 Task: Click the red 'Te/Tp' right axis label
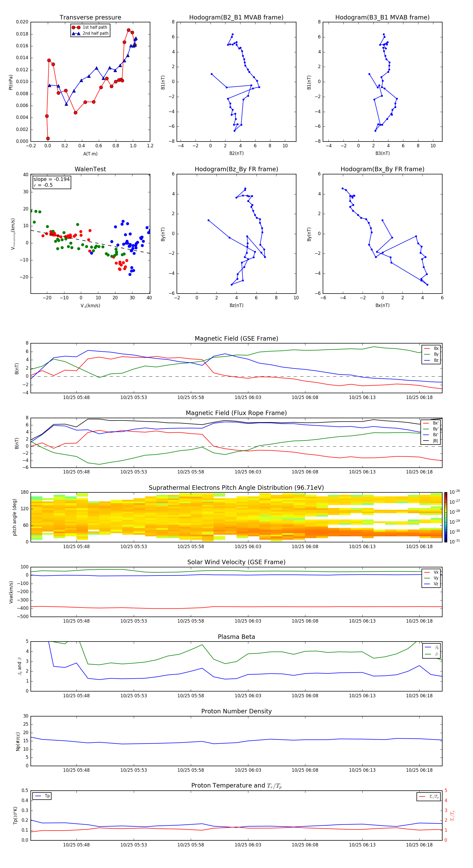point(452,816)
